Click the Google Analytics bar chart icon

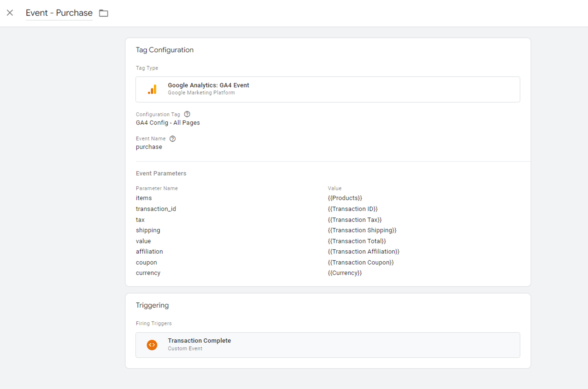[152, 89]
